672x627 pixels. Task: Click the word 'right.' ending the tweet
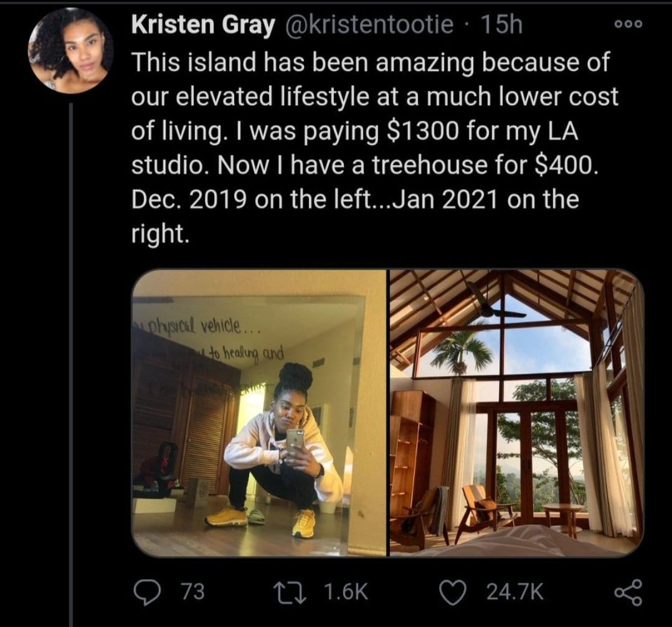[160, 233]
